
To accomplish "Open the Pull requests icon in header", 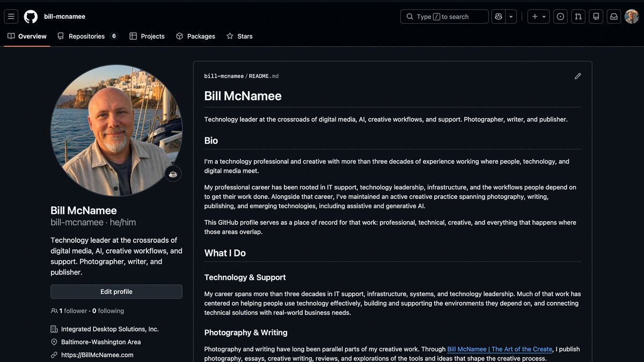I will coord(578,17).
